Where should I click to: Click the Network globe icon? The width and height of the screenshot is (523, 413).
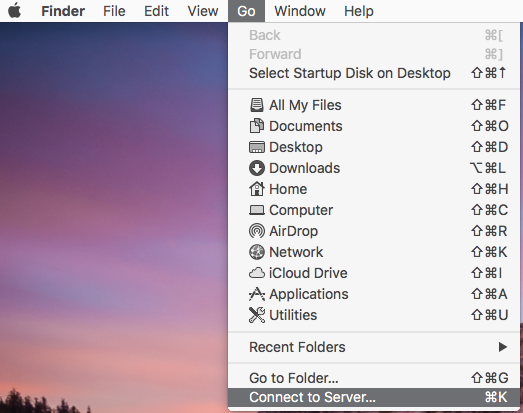tap(256, 252)
